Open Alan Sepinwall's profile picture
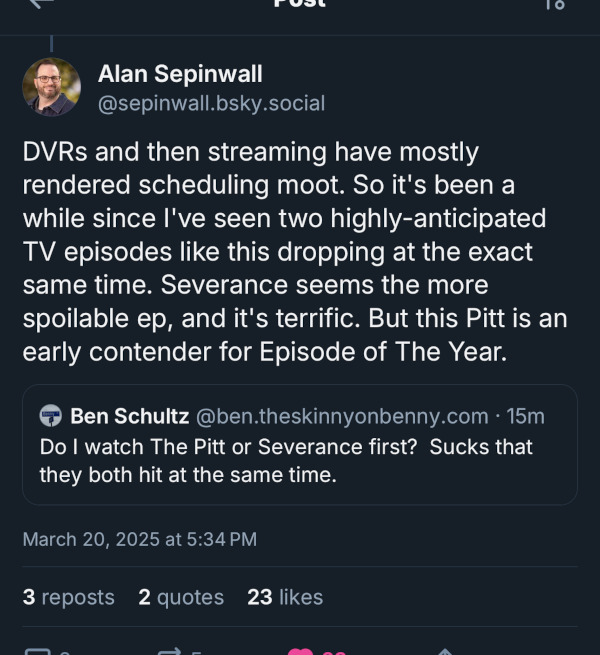The image size is (600, 655). pos(51,87)
